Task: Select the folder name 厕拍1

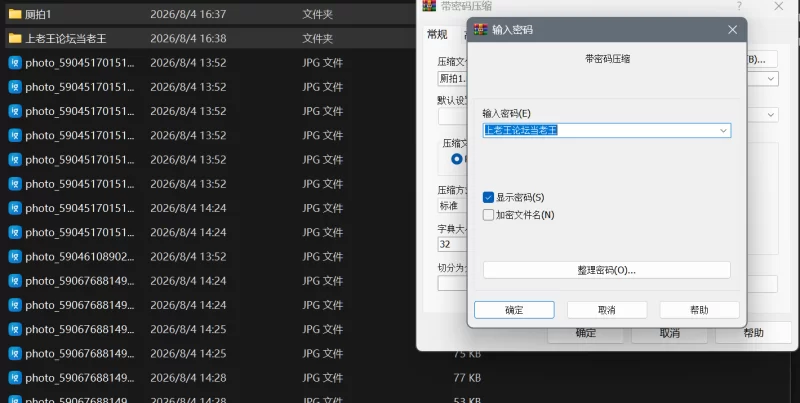Action: [38, 14]
